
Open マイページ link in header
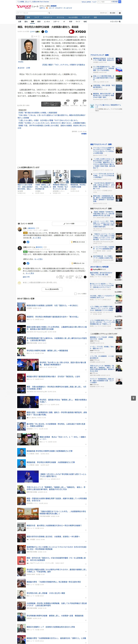(x=103, y=13)
